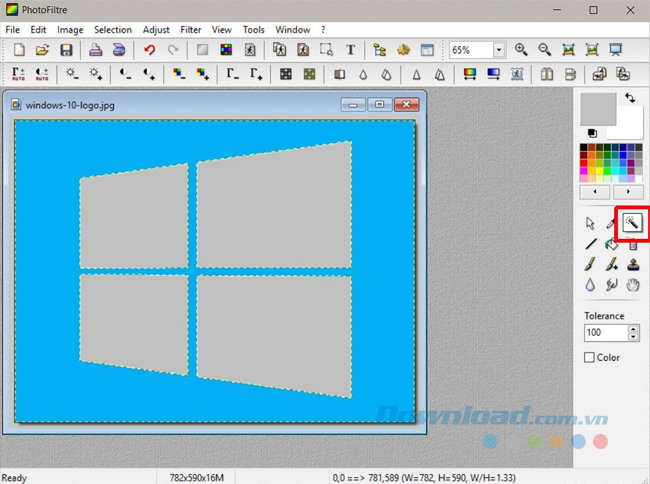
Task: Increase Tolerance with up arrow
Action: pos(633,328)
